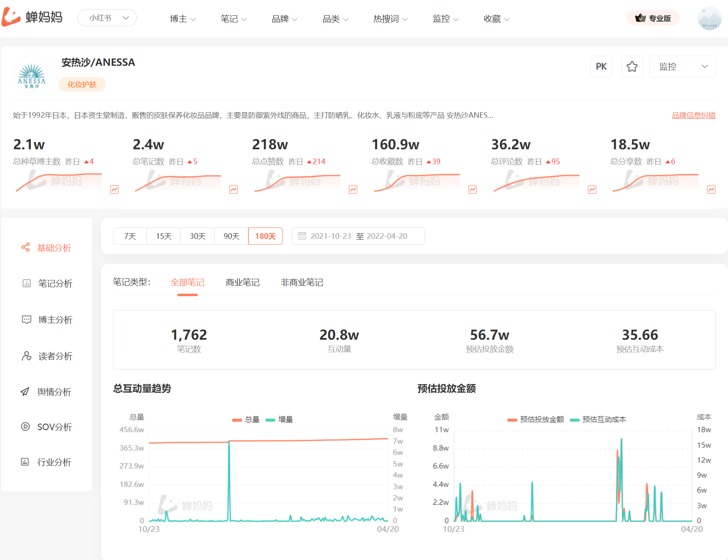Switch to the 全部笔记 tab
Viewport: 728px width, 560px height.
point(187,282)
